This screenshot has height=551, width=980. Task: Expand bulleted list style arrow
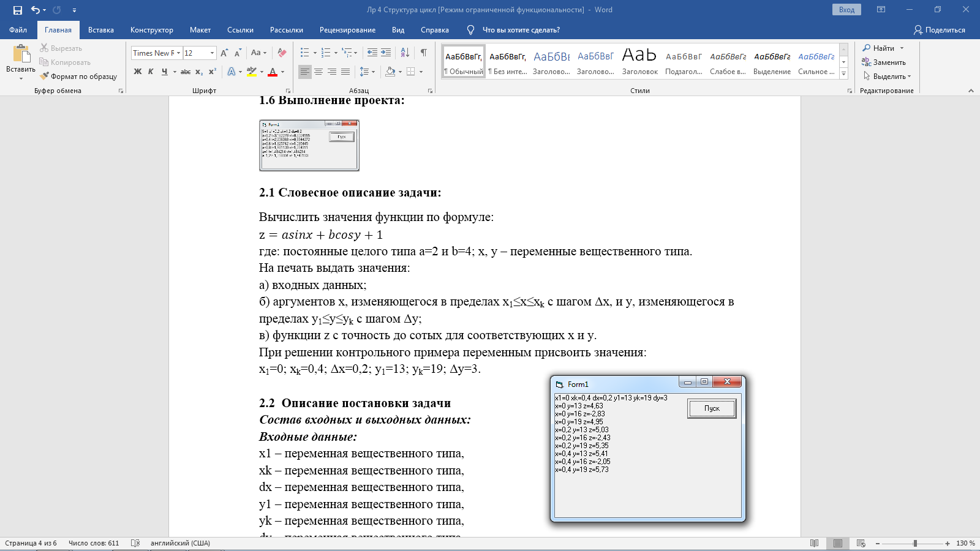tap(315, 53)
